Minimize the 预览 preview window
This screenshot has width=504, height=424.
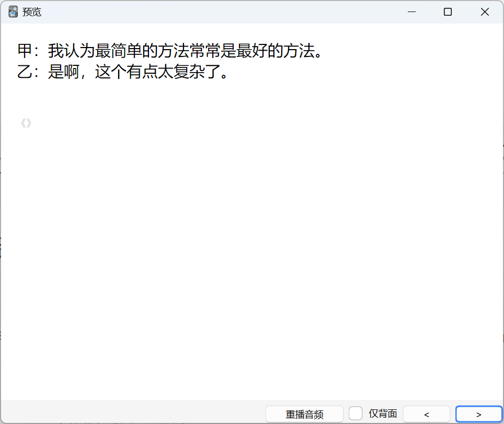(x=411, y=12)
